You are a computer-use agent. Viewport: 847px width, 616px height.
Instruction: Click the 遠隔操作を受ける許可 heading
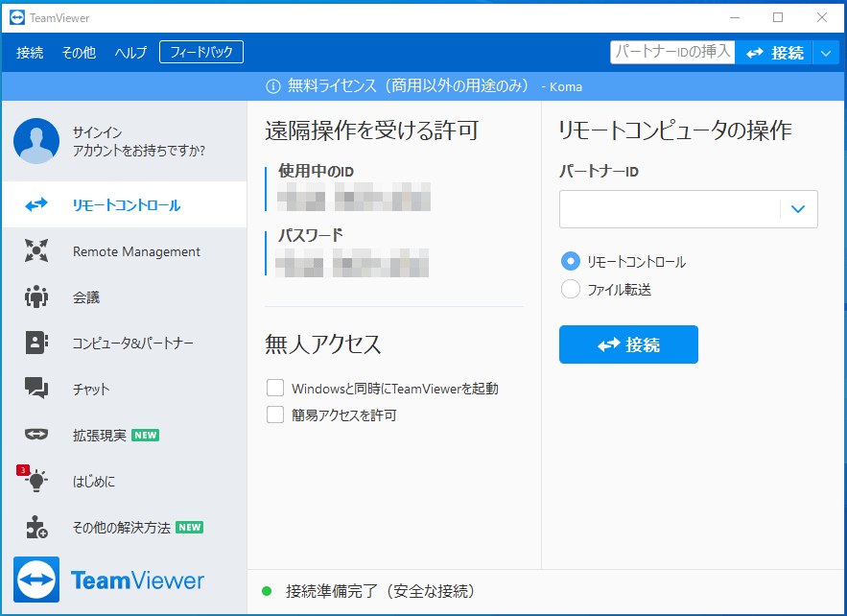(x=371, y=130)
